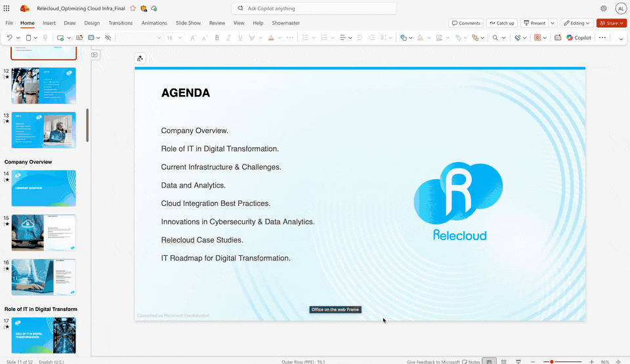
Task: Open the font name combo box
Action: point(139,37)
